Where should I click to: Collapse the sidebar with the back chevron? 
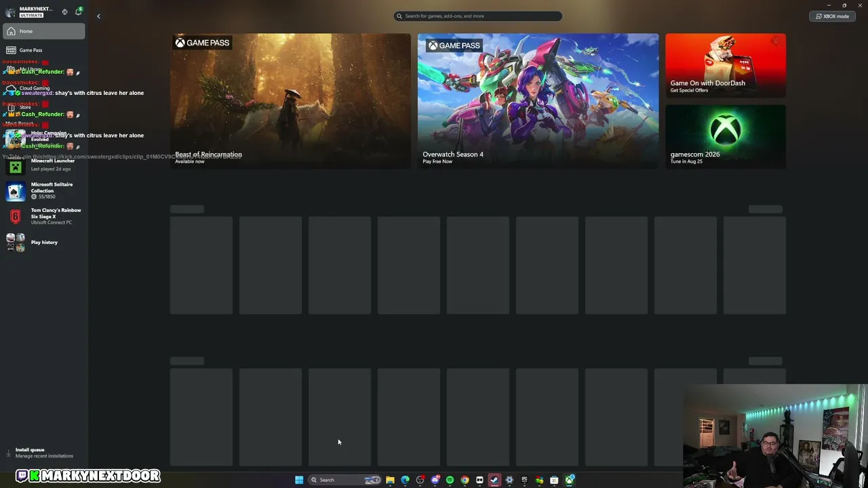[x=98, y=16]
